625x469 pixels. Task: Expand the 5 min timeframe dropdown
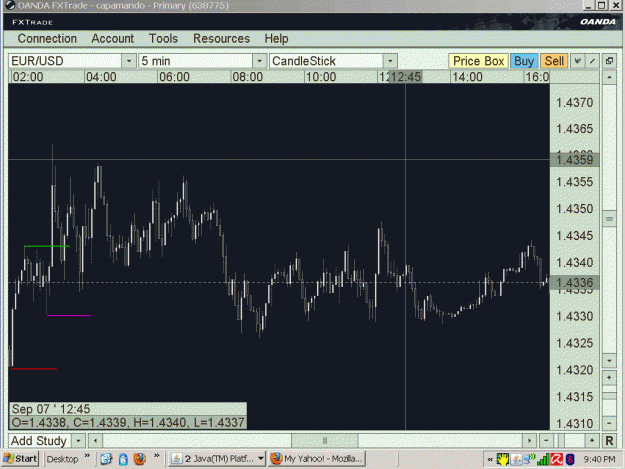(259, 61)
